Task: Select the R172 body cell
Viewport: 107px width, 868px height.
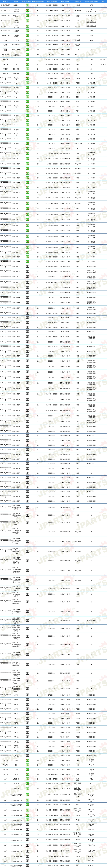Action: click(x=78, y=148)
